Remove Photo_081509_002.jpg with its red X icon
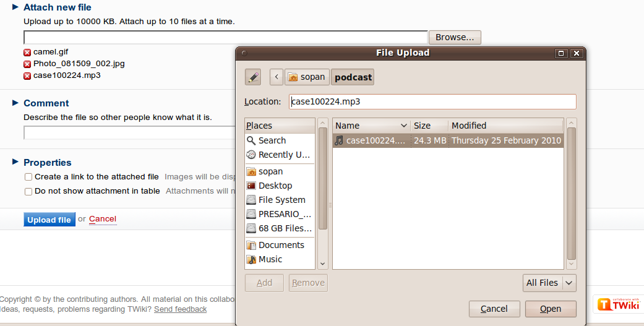Viewport: 644px width, 326px height. click(x=27, y=64)
